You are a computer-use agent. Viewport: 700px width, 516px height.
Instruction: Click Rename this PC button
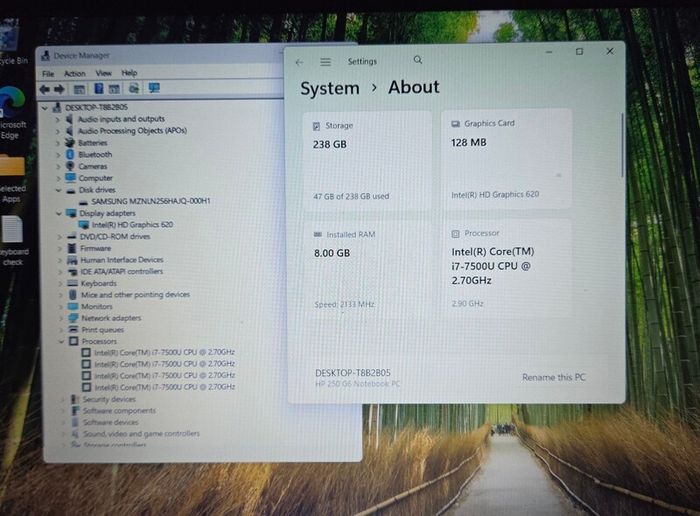pos(554,378)
